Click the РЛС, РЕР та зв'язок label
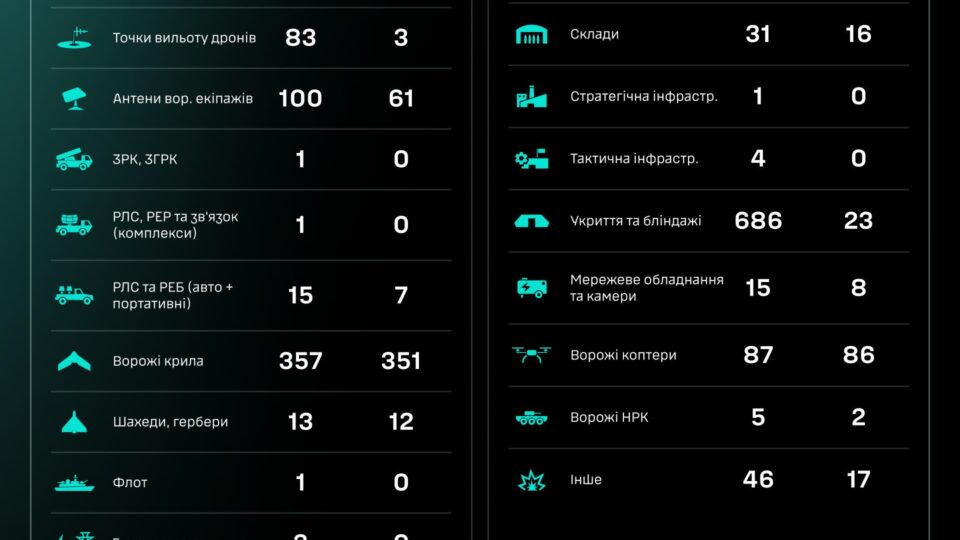The height and width of the screenshot is (540, 960). pyautogui.click(x=175, y=225)
